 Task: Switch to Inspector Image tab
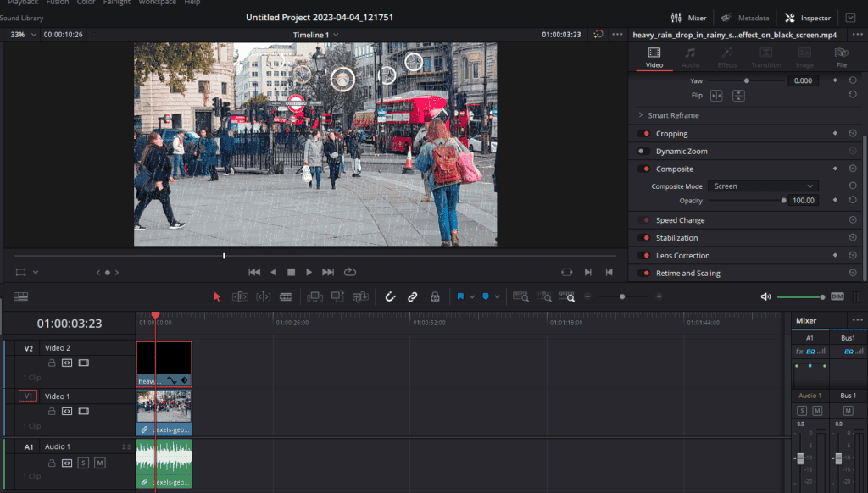click(x=804, y=58)
